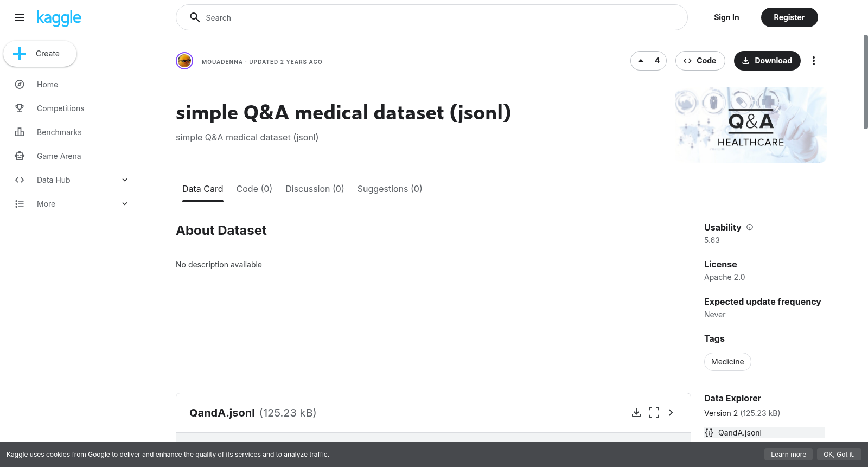Switch to the Discussion (0) tab
Image resolution: width=868 pixels, height=467 pixels.
[315, 189]
